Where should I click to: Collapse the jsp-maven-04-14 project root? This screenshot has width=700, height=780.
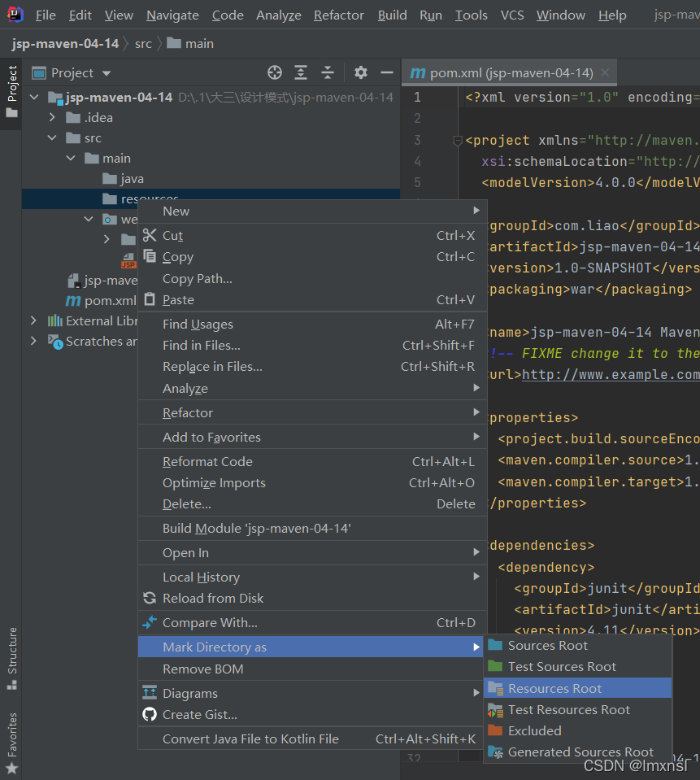(34, 97)
